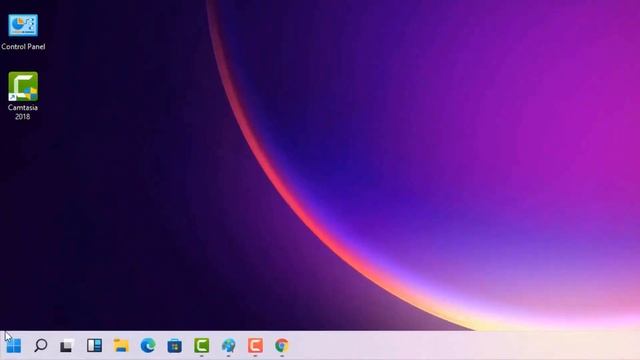This screenshot has height=360, width=640.
Task: Open the Windows Start menu
Action: (x=13, y=345)
